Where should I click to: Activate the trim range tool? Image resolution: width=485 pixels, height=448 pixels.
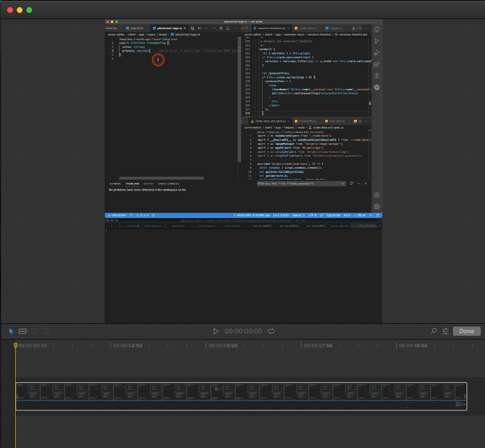[x=22, y=331]
